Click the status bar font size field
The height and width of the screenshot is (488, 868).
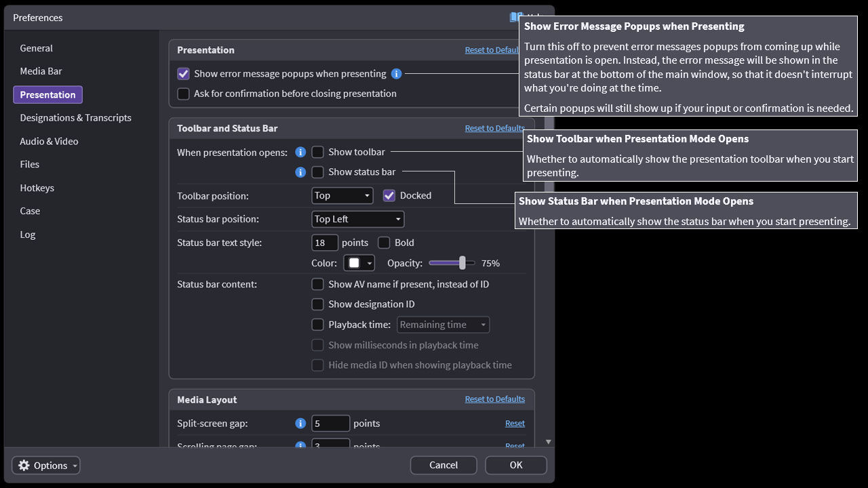tap(325, 243)
